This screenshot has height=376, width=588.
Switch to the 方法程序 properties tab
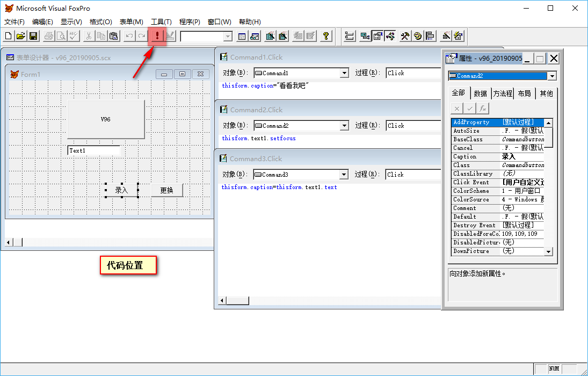(x=503, y=93)
